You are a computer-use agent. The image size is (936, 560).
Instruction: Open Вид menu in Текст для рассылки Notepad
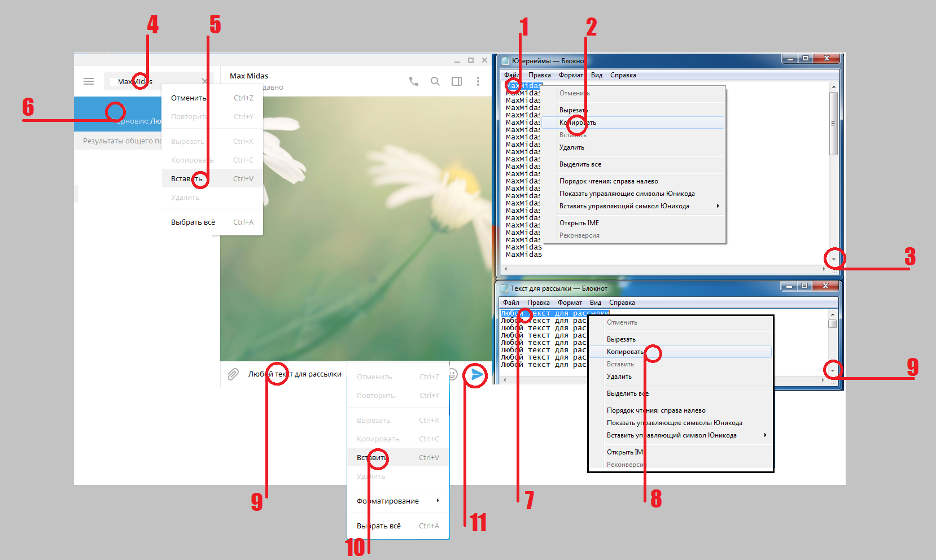pos(596,303)
